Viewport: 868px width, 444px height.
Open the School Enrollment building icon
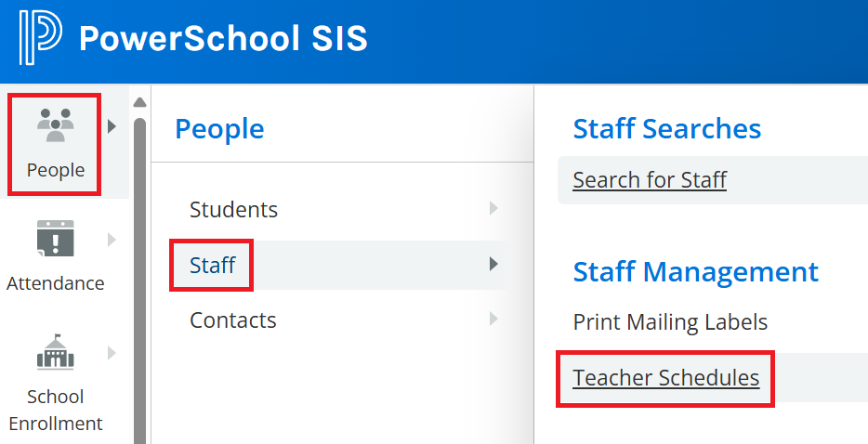pyautogui.click(x=55, y=352)
